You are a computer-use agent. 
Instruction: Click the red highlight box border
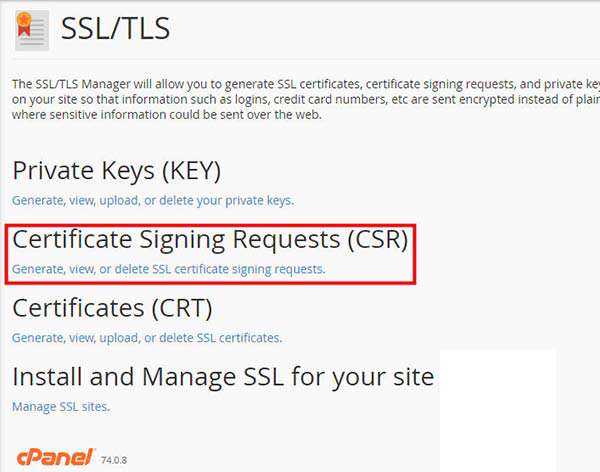[x=210, y=226]
